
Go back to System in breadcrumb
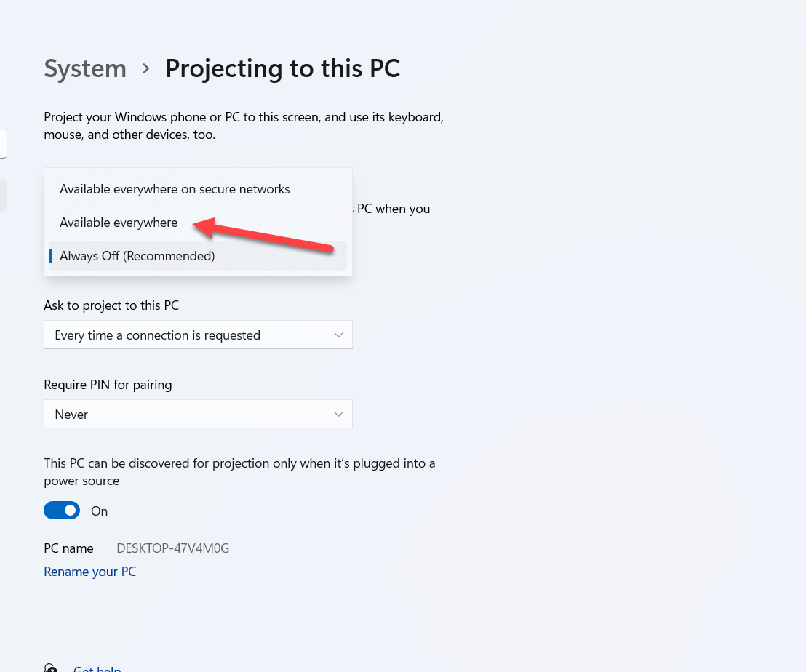pyautogui.click(x=85, y=68)
